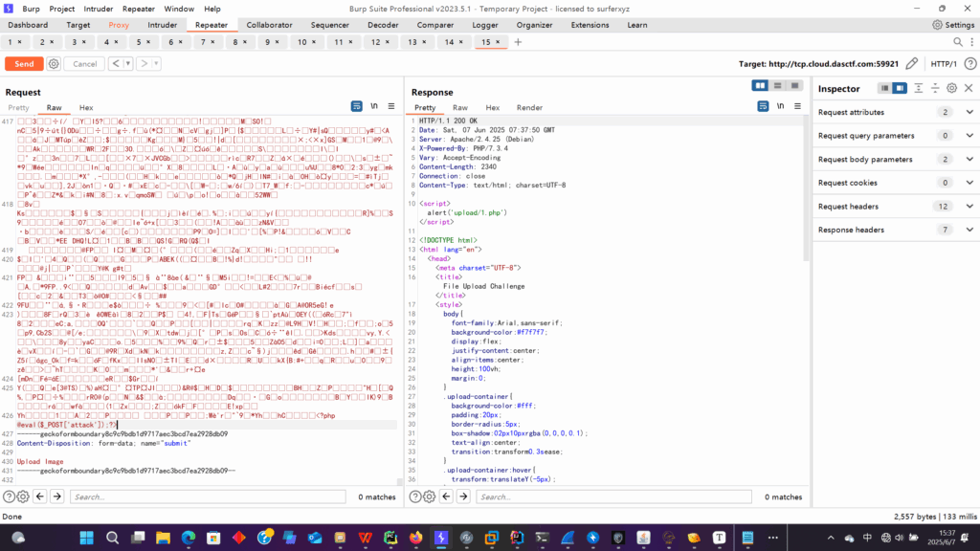Image resolution: width=980 pixels, height=551 pixels.
Task: Click the Cancel button
Action: click(84, 64)
